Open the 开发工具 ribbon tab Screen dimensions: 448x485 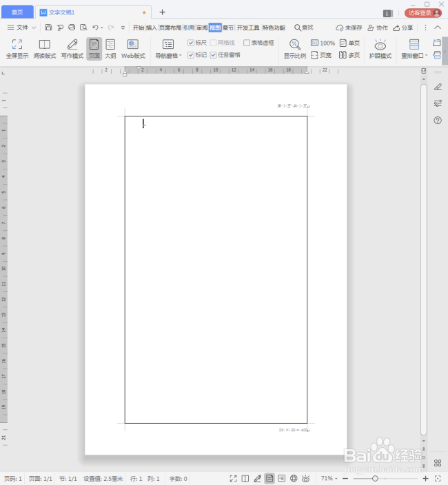coord(248,28)
